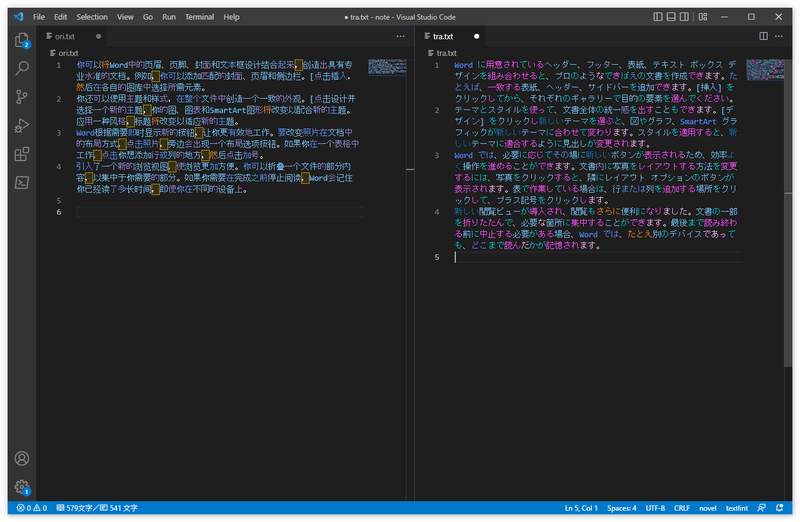
Task: Toggle the bottom panel layout icon
Action: (671, 17)
